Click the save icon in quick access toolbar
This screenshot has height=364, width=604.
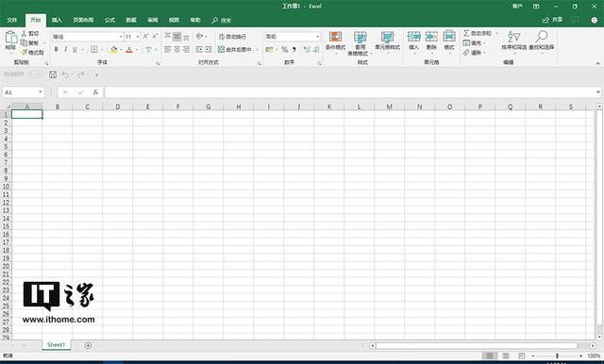click(53, 74)
